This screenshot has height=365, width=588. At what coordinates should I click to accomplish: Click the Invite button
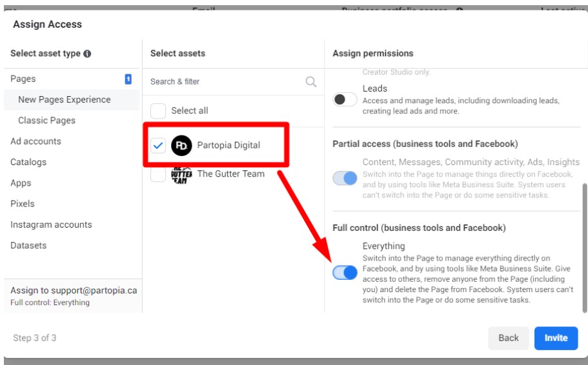pyautogui.click(x=556, y=338)
